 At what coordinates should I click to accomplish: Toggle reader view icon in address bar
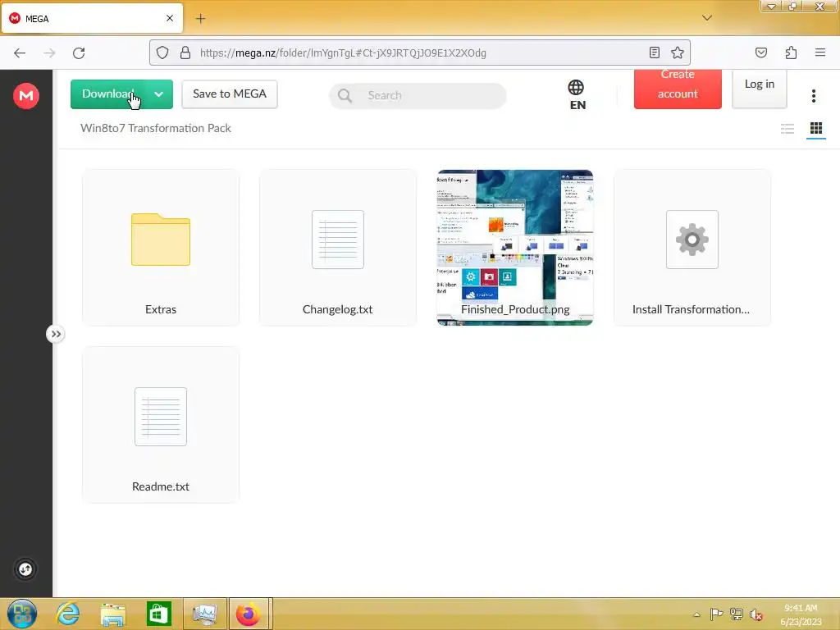click(x=654, y=52)
